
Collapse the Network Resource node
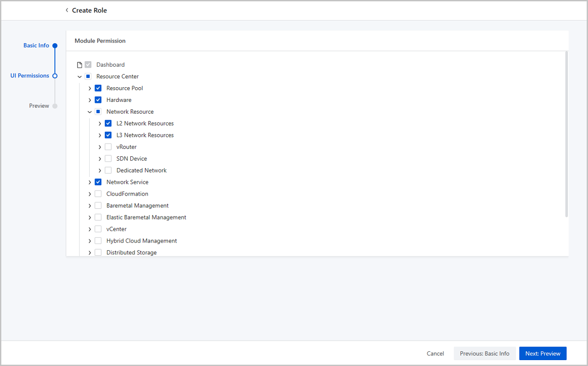coord(90,112)
